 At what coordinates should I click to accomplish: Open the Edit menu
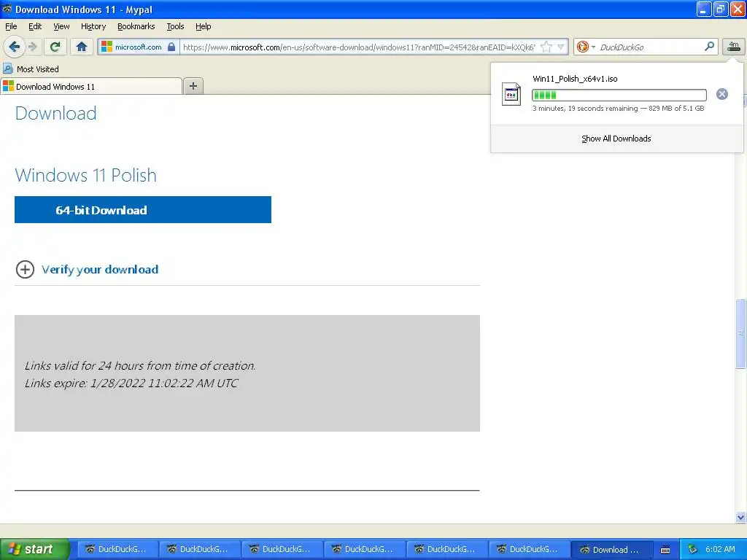tap(35, 26)
